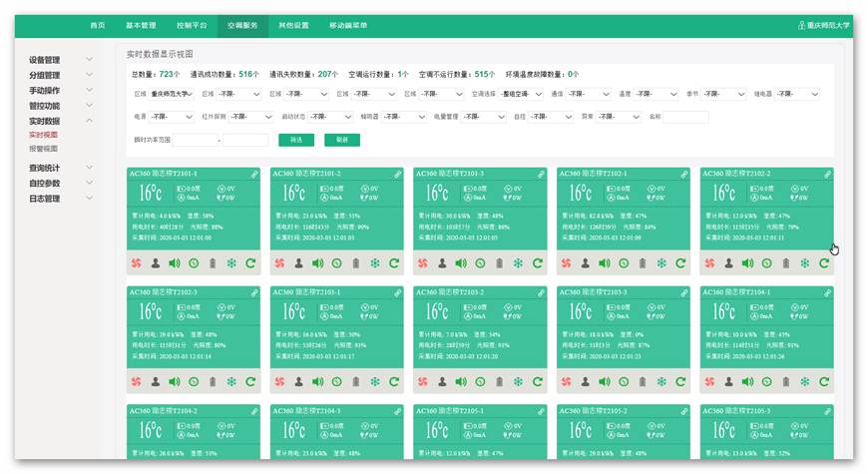Click the link icon on card T2101-1 header
Viewport: 868px width, 474px height.
click(x=254, y=175)
